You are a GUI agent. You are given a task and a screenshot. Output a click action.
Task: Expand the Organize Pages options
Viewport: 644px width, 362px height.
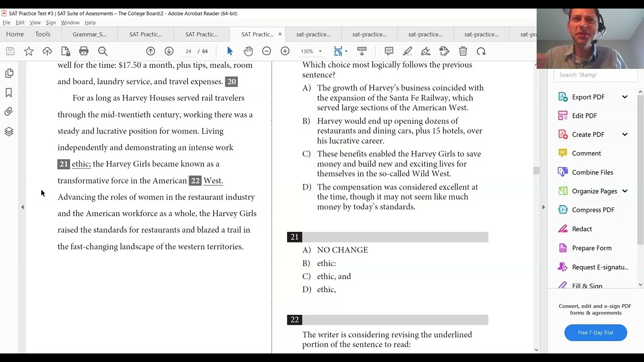tap(625, 191)
